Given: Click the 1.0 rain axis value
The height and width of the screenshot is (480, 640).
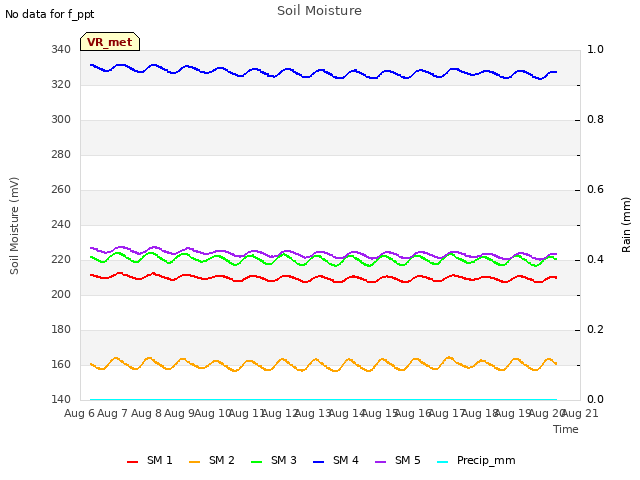Looking at the screenshot, I should (x=595, y=49).
